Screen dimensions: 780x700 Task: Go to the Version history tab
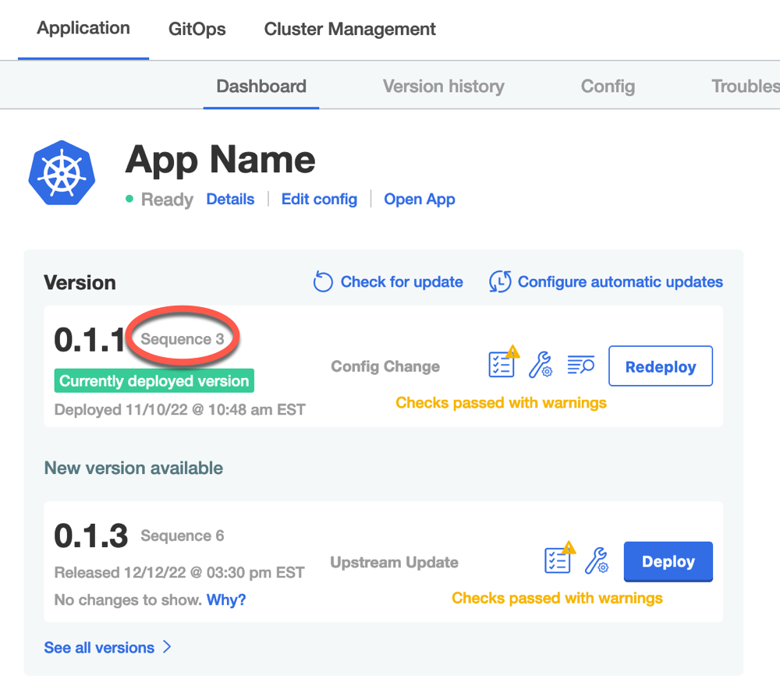click(443, 87)
